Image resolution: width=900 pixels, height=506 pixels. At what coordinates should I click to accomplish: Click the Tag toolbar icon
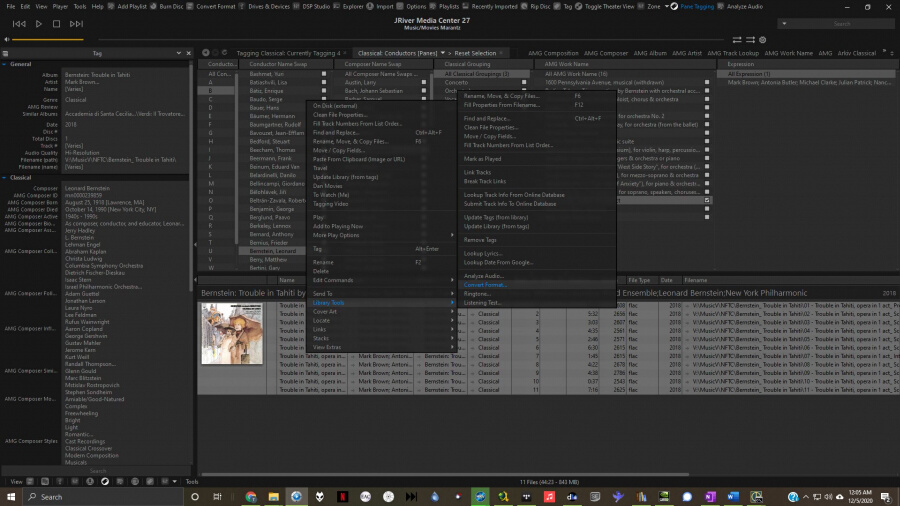click(x=557, y=6)
